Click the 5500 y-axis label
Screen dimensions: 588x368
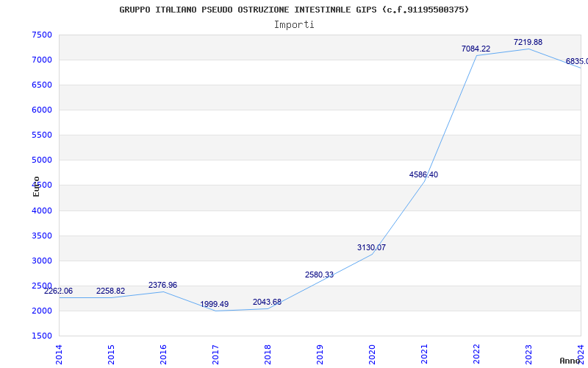click(x=42, y=135)
